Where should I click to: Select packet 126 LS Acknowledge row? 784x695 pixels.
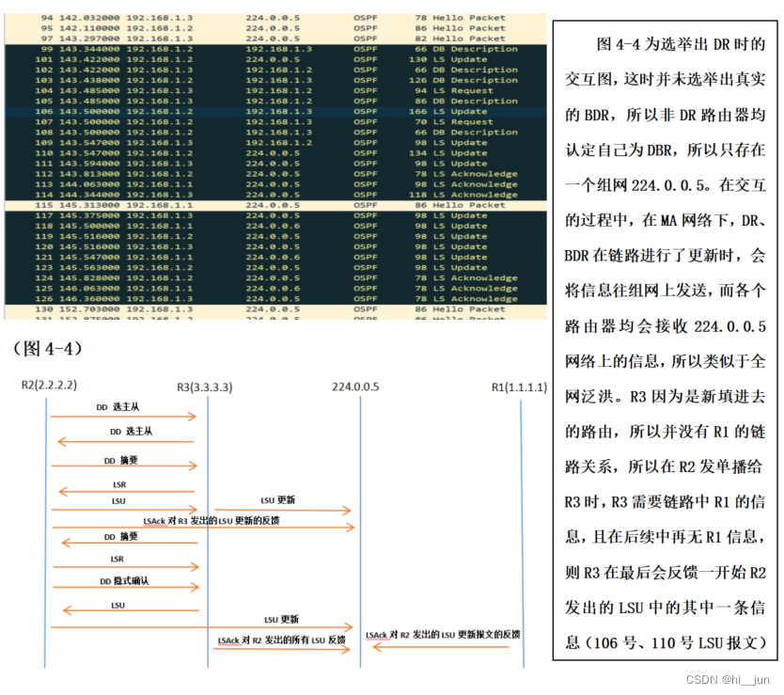pos(275,299)
